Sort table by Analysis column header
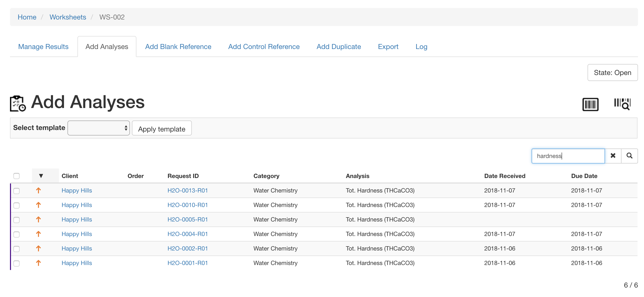The width and height of the screenshot is (644, 297). (357, 176)
